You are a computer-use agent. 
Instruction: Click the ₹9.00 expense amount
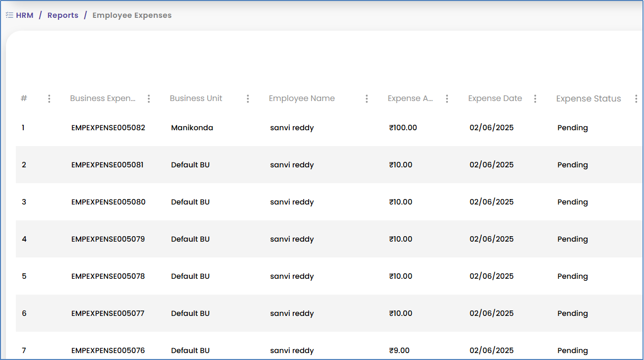399,351
